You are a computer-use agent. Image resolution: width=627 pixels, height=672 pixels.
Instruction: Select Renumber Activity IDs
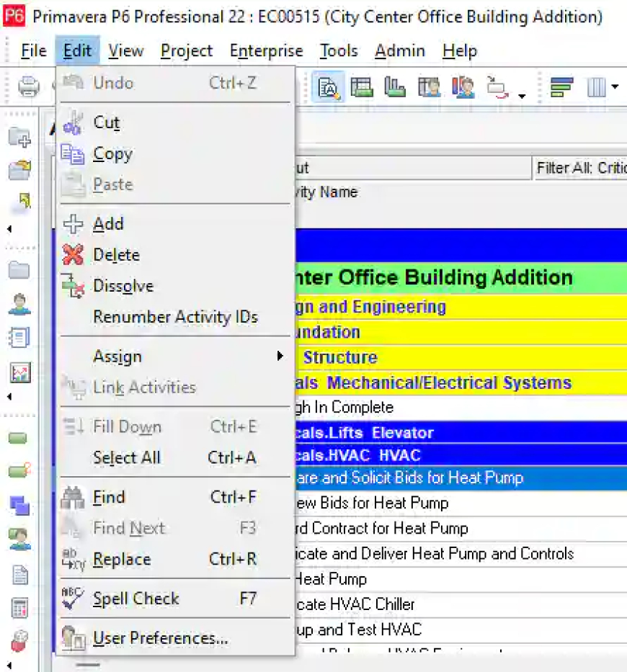pos(175,317)
